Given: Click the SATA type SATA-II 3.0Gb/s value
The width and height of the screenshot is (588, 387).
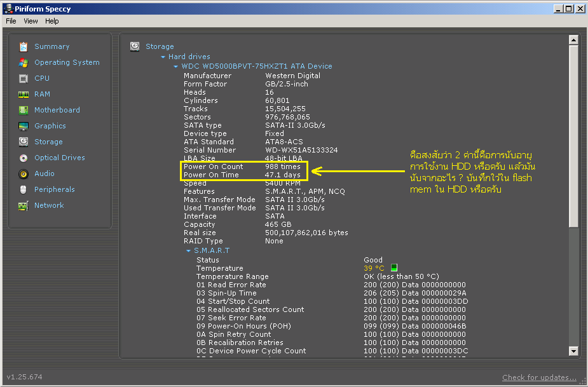Looking at the screenshot, I should point(295,125).
